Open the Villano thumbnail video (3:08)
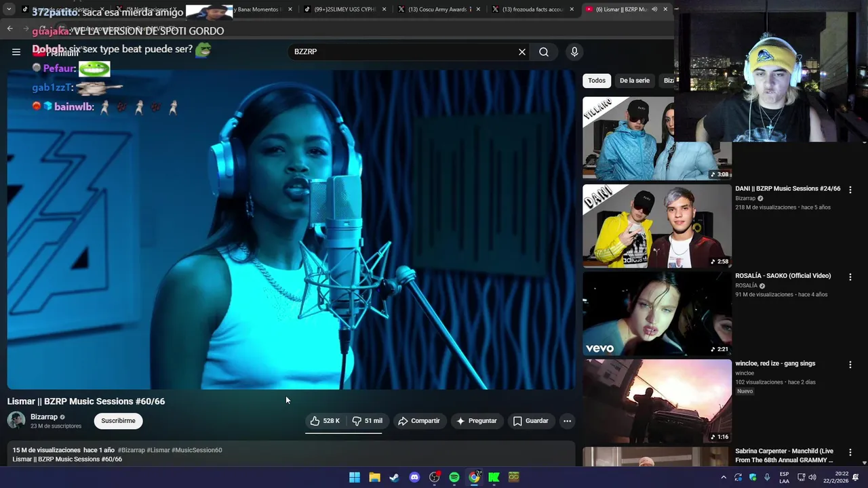 (628, 138)
